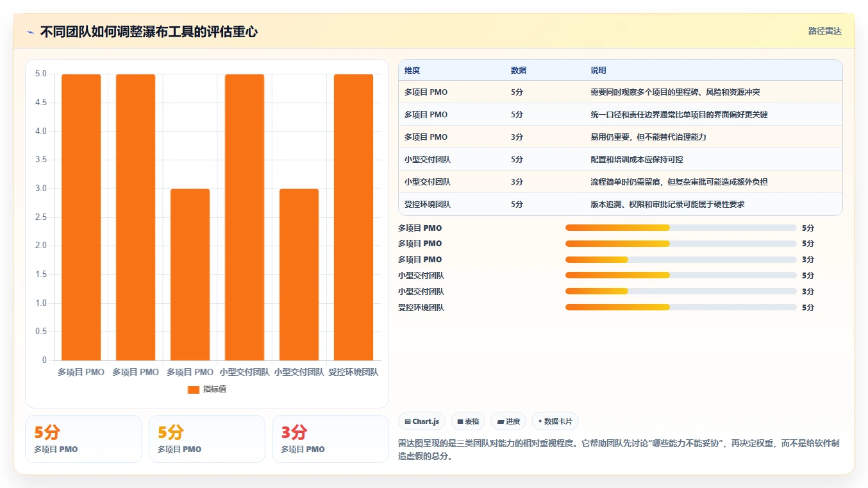
Task: Click the footnote paragraph starting with 雷达图呈现的是
Action: click(619, 450)
